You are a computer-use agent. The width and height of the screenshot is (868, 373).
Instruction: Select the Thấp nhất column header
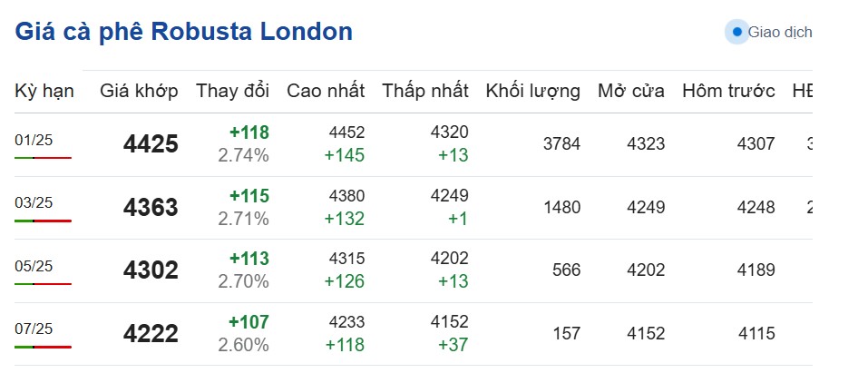424,91
